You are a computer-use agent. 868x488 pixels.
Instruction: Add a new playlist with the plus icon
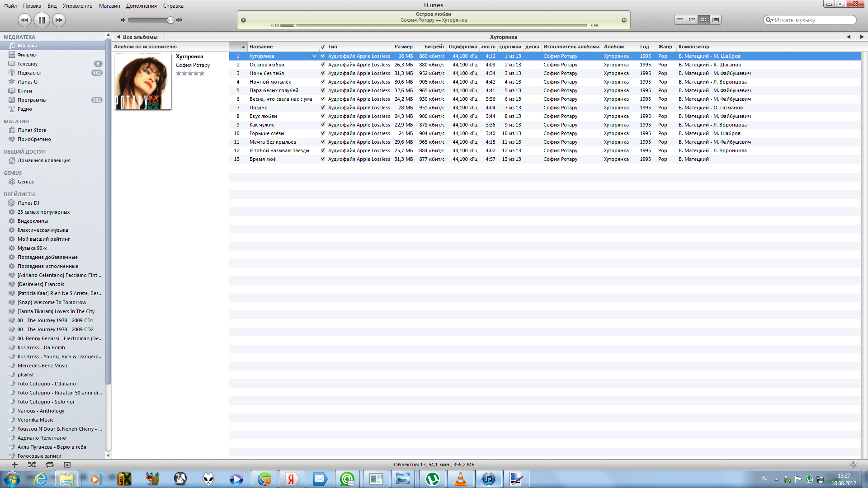click(x=14, y=465)
